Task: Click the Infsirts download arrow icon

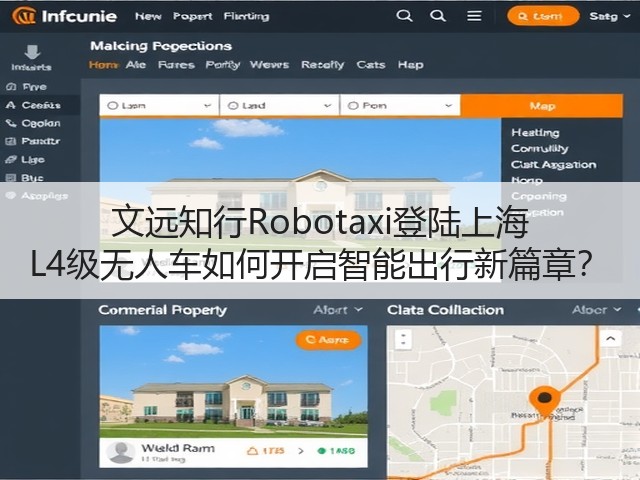Action: tap(32, 52)
